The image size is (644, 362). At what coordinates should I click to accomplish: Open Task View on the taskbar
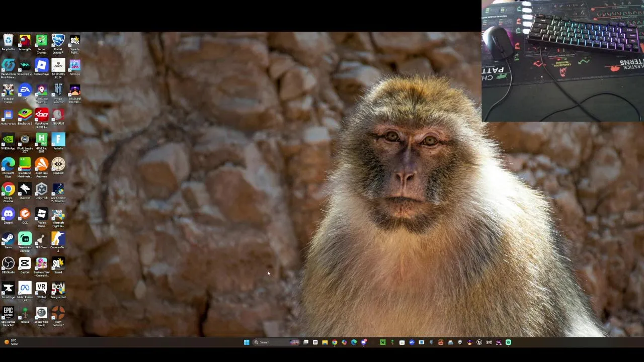coord(305,342)
